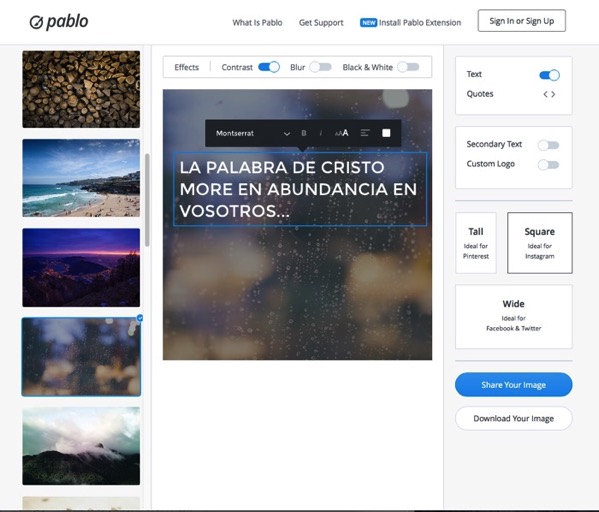The height and width of the screenshot is (512, 599).
Task: Enable the Blur effect
Action: [x=320, y=67]
